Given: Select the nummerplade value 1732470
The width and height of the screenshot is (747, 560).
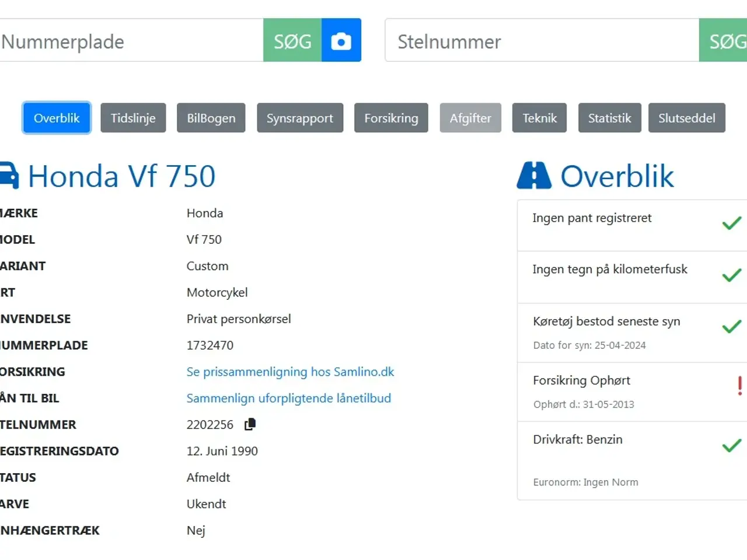Looking at the screenshot, I should point(210,345).
